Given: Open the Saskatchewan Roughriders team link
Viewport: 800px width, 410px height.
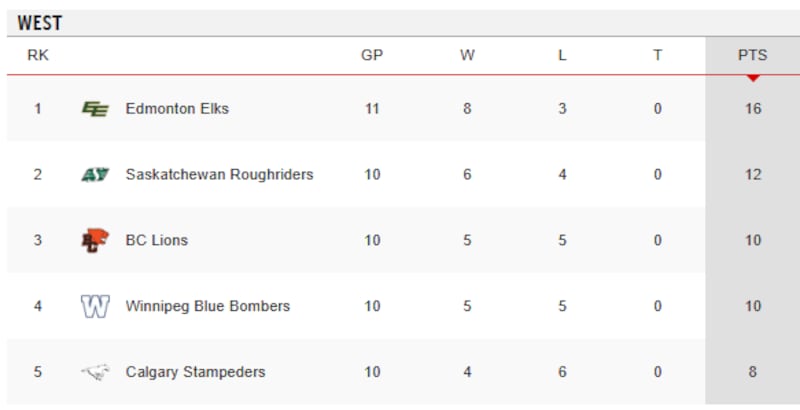Looking at the screenshot, I should click(219, 174).
